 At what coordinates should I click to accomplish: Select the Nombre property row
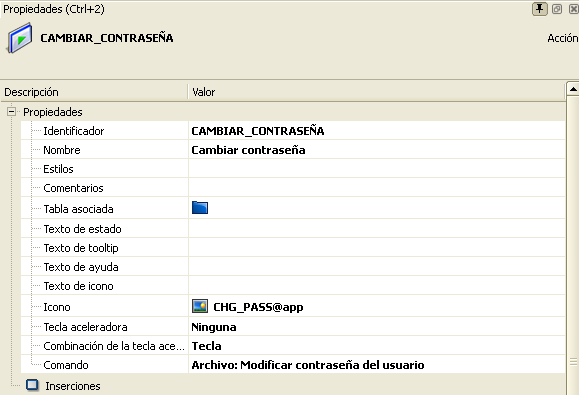click(293, 150)
